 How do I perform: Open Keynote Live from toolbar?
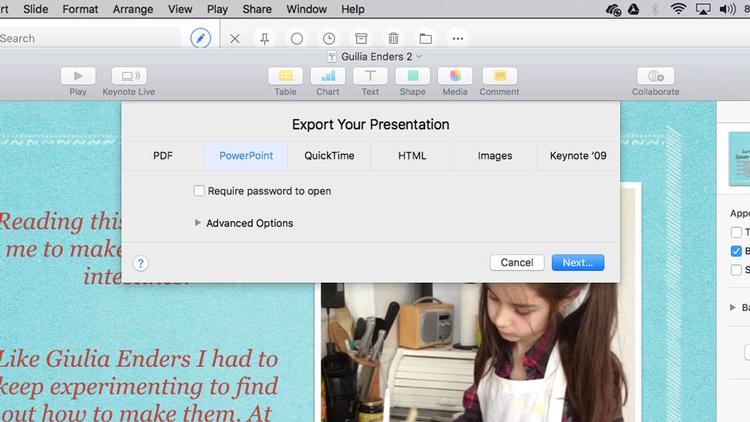click(x=128, y=76)
